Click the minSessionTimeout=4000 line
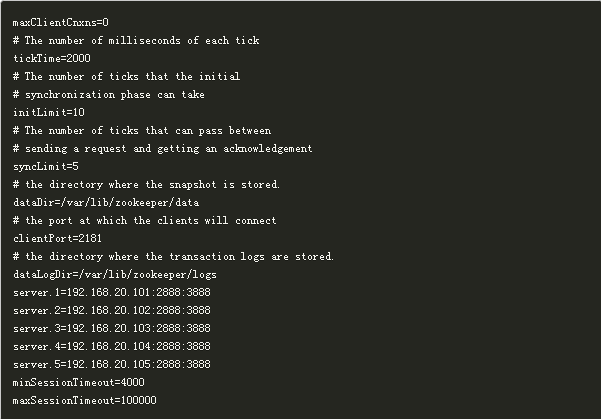The width and height of the screenshot is (601, 419). pyautogui.click(x=79, y=382)
